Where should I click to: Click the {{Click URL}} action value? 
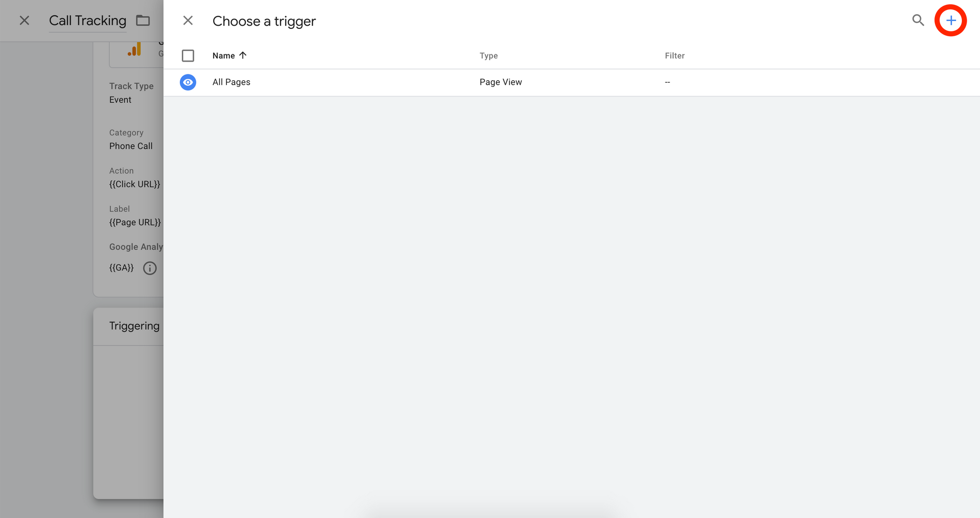(135, 184)
